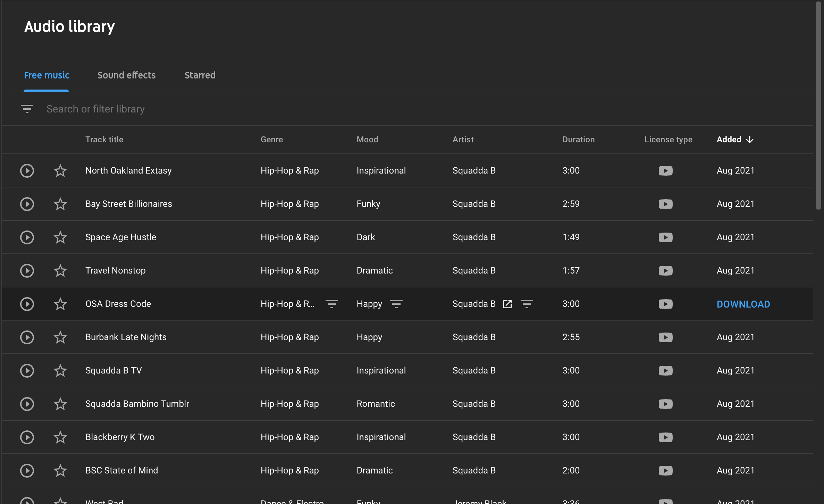Play the BSC State of Mind track
Screen dimensions: 824x504
[27, 470]
